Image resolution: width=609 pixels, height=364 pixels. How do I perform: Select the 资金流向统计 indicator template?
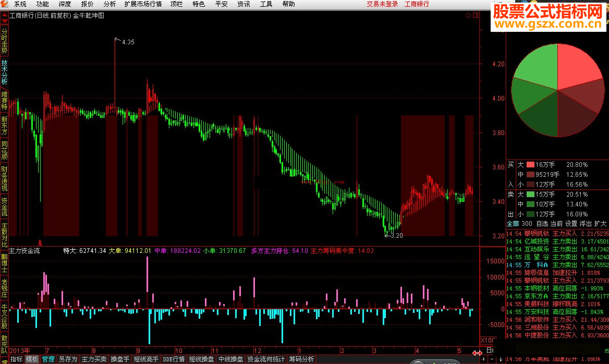point(266,359)
